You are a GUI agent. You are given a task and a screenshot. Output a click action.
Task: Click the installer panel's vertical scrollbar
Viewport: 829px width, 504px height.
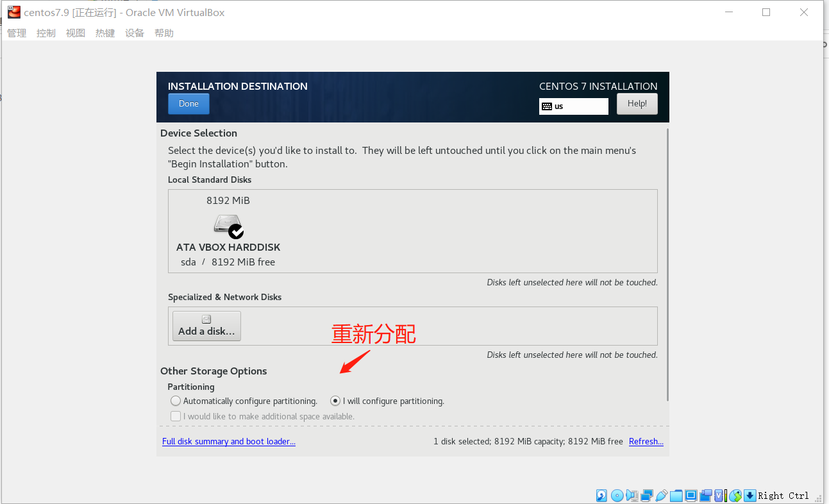(x=667, y=264)
